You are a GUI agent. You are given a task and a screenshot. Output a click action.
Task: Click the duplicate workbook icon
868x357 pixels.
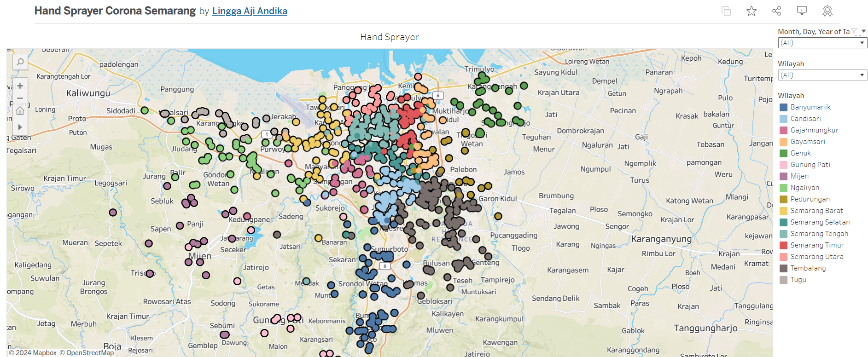[x=726, y=11]
